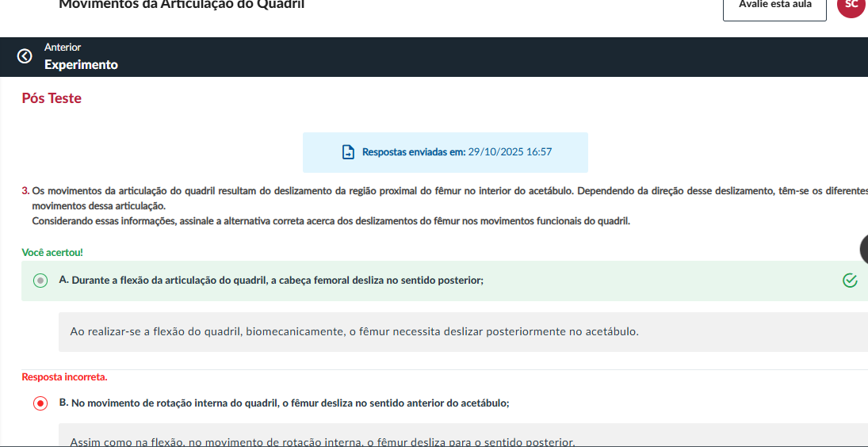The width and height of the screenshot is (868, 447).
Task: Click the document icon beside Respostas enviadas
Action: click(348, 152)
